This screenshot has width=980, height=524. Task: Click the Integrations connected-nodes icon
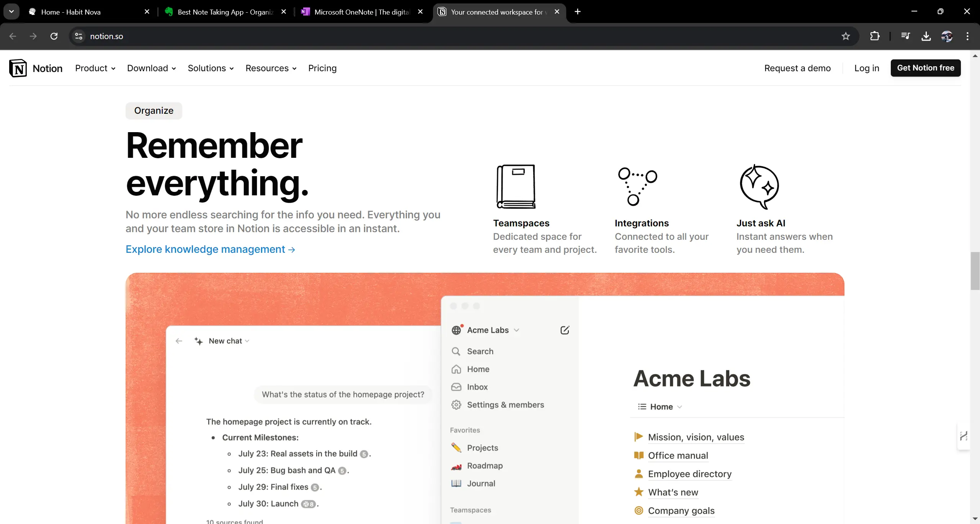(637, 187)
